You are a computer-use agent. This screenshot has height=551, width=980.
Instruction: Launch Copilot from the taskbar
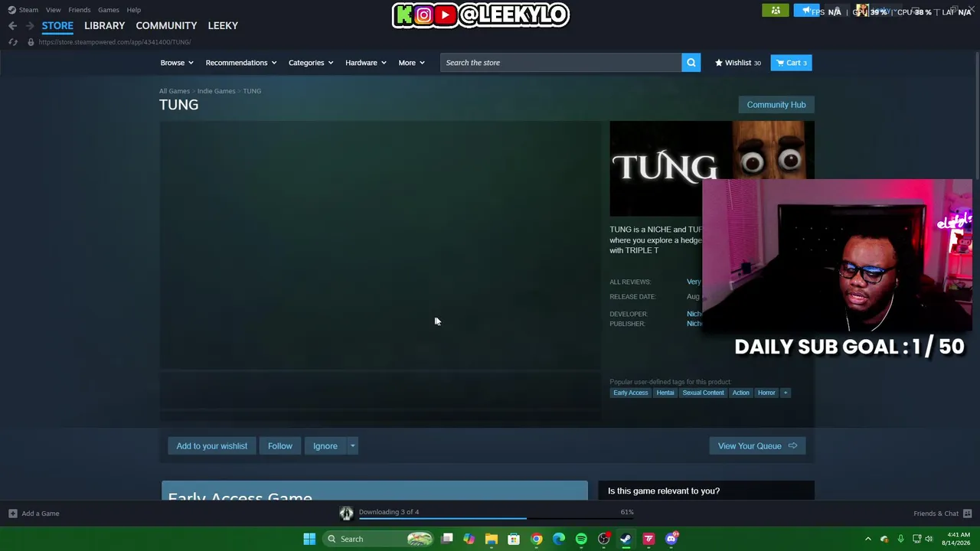pos(469,539)
